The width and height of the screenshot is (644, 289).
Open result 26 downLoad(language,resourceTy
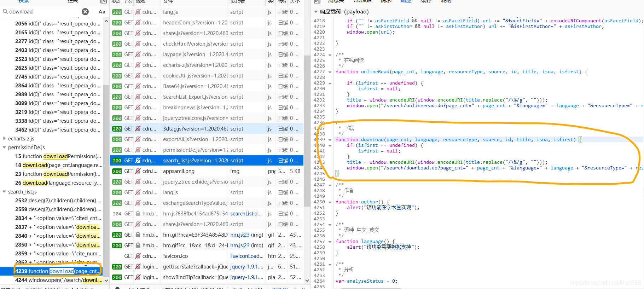pyautogui.click(x=52, y=183)
